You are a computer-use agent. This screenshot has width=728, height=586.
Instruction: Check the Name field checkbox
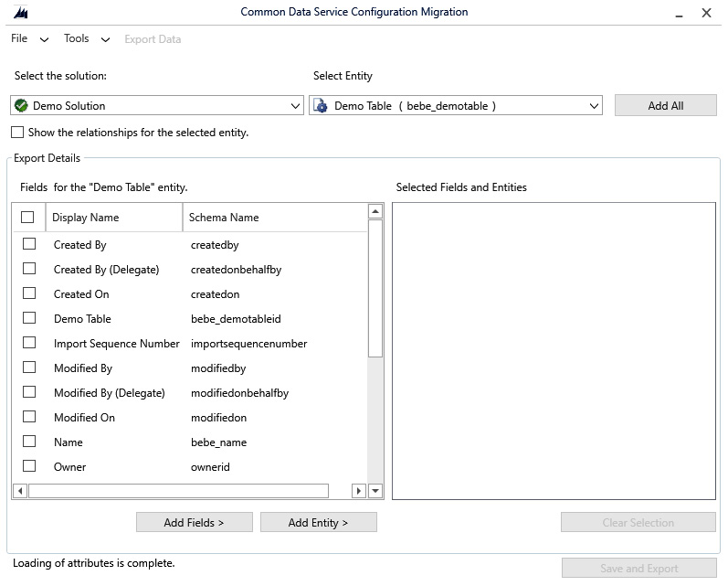29,441
